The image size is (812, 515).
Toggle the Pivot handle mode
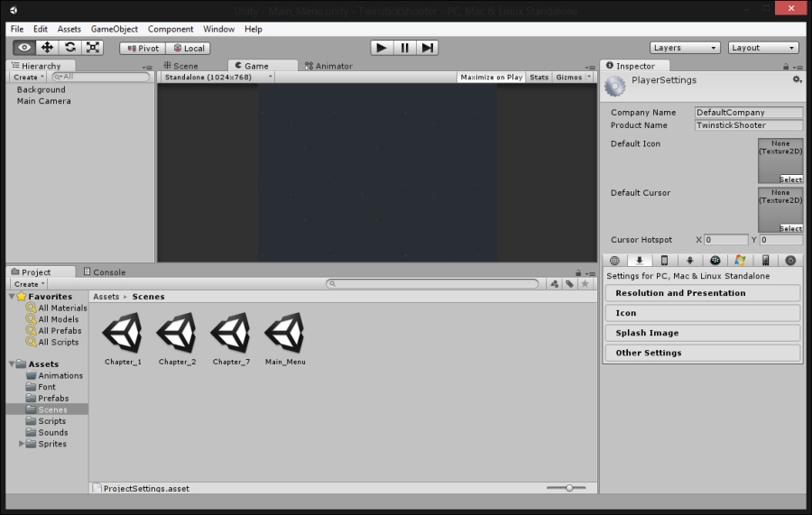point(143,48)
